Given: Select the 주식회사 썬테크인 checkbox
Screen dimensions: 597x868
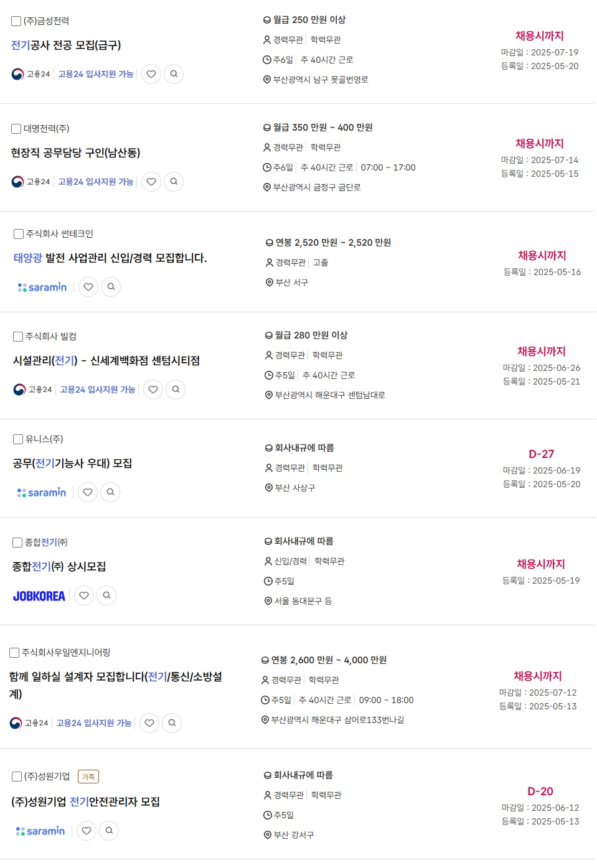Looking at the screenshot, I should tap(19, 234).
